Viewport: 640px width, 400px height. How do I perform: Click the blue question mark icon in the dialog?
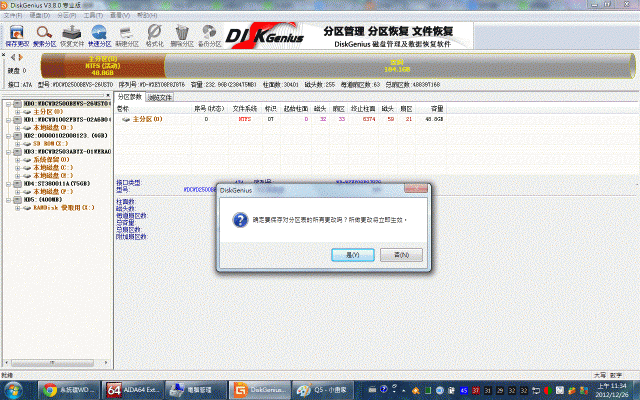pos(240,220)
